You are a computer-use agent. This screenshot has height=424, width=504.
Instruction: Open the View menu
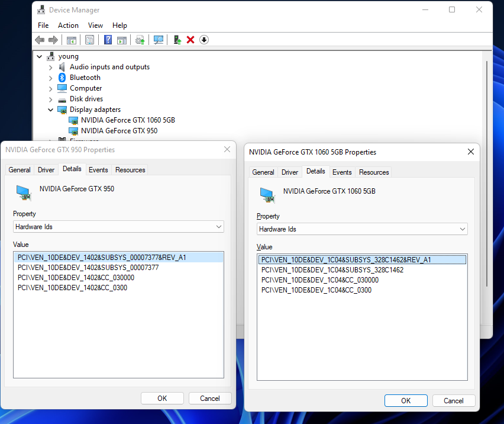(x=95, y=25)
